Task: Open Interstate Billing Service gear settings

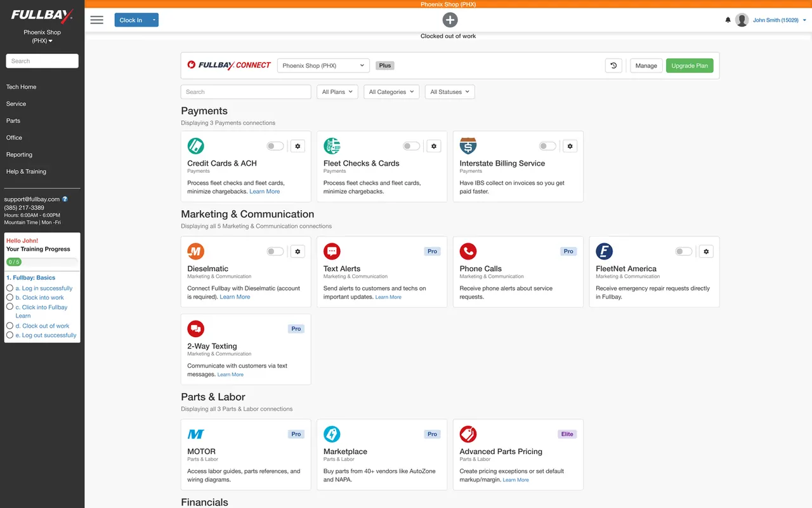Action: point(570,146)
